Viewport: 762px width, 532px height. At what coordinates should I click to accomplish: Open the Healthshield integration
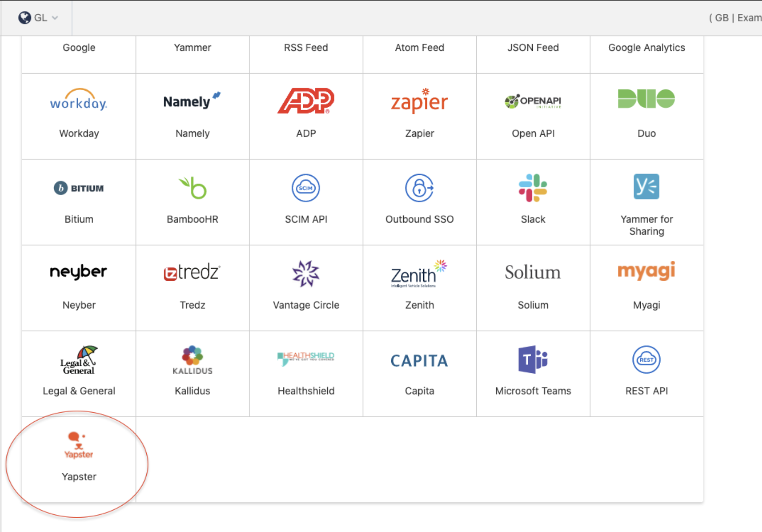(x=306, y=370)
